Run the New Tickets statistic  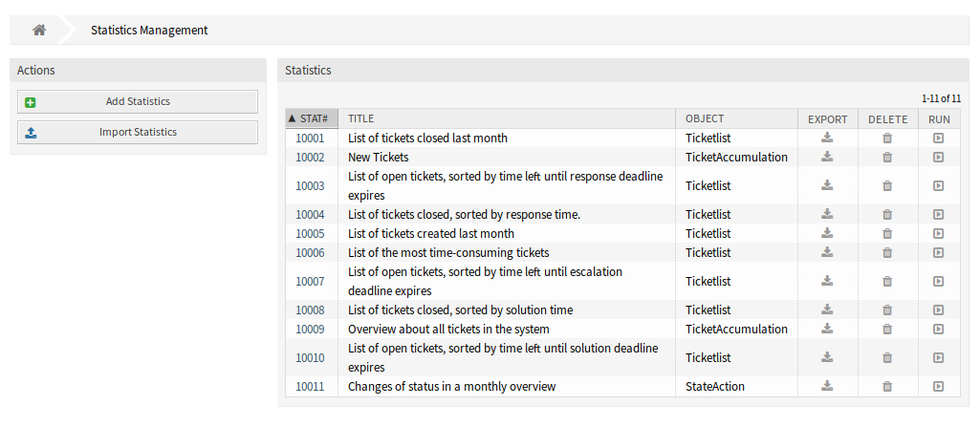click(x=938, y=157)
